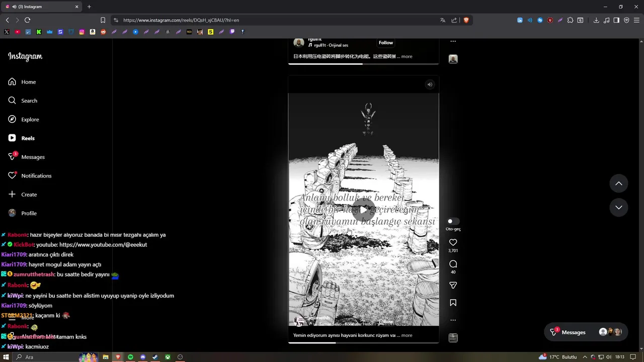This screenshot has width=644, height=362.
Task: Go to next reel with down arrow
Action: coord(619,207)
